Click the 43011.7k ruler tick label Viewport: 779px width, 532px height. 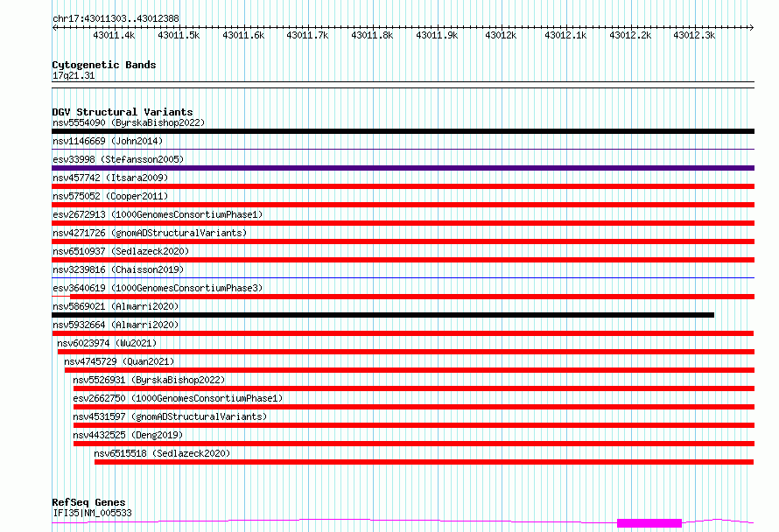pos(307,36)
